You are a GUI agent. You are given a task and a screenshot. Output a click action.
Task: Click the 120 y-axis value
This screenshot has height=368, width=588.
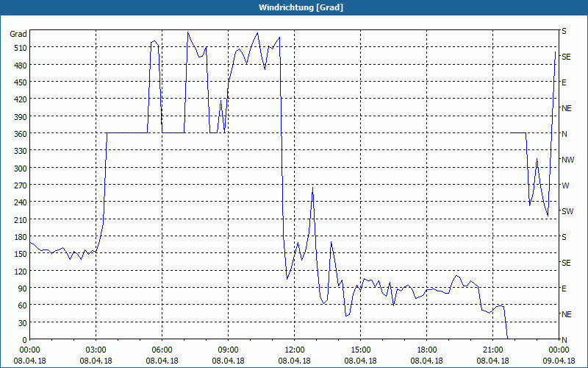[20, 272]
